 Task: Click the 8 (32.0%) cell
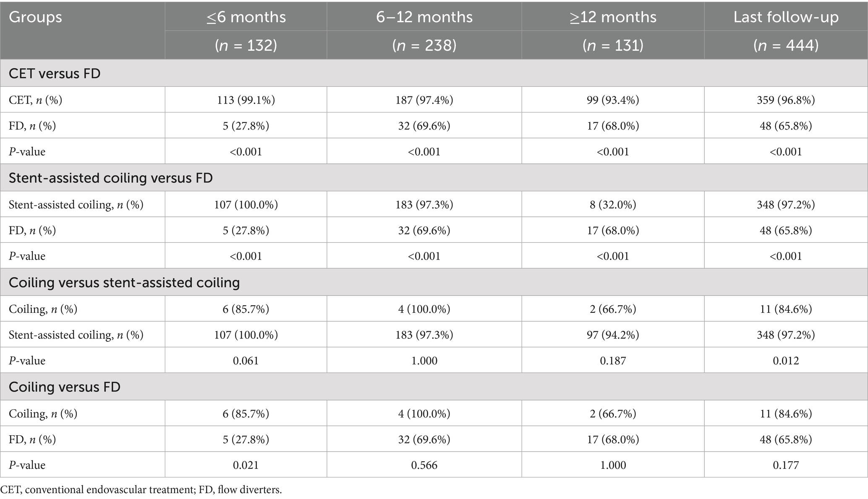click(x=613, y=204)
